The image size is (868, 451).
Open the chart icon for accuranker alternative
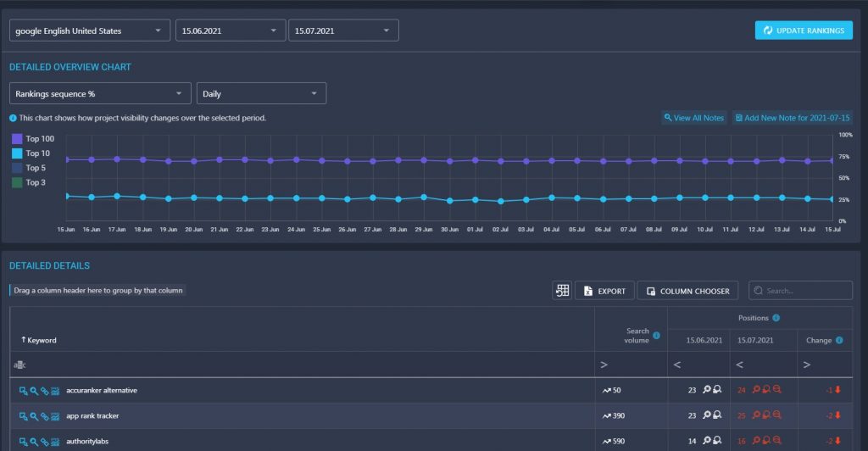(55, 391)
